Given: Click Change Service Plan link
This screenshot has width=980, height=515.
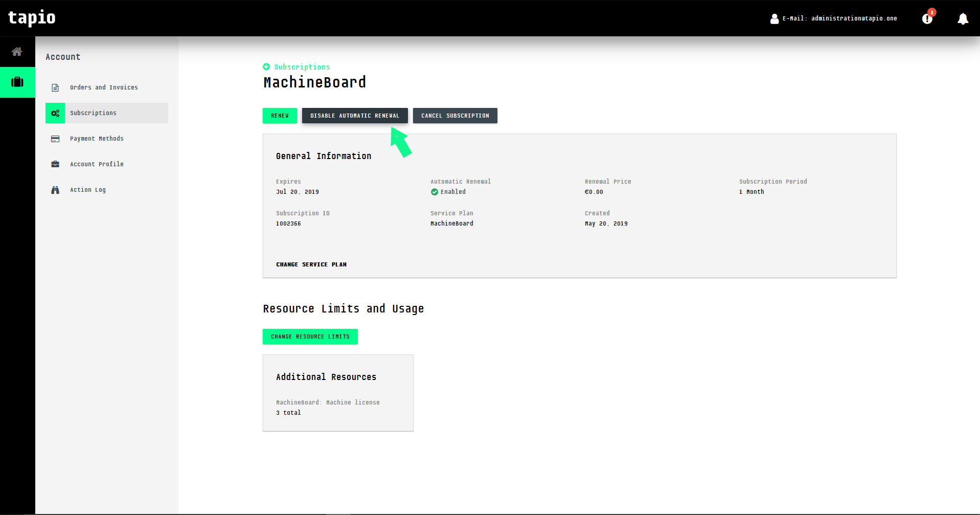Looking at the screenshot, I should (311, 264).
